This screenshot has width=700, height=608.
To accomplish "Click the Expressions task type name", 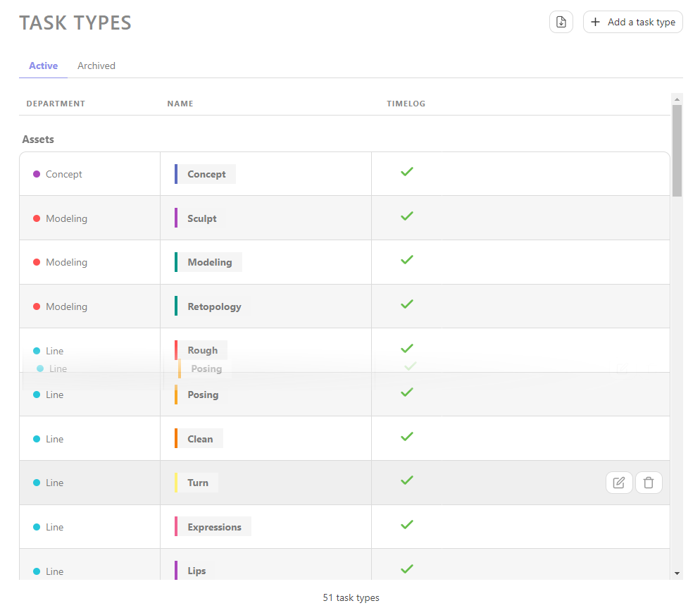I will (214, 527).
